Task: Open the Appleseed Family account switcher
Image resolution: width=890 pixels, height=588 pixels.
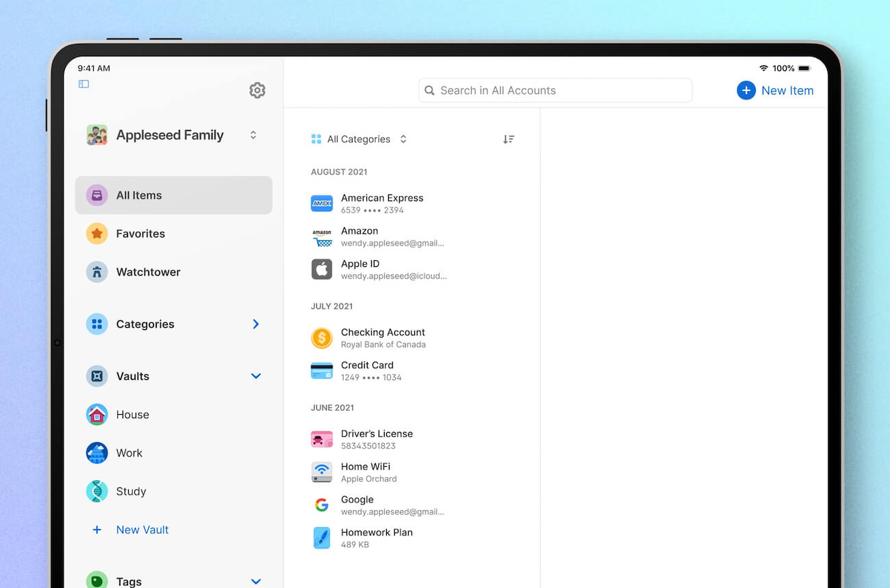Action: [171, 135]
